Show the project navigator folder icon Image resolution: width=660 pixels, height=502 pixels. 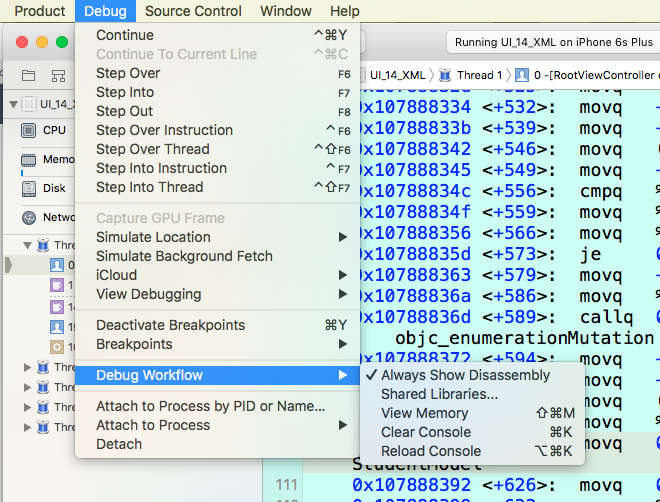click(x=28, y=76)
